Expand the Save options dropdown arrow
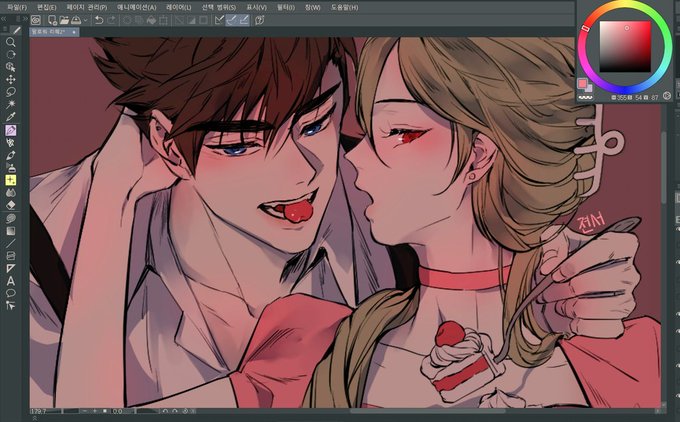680x422 pixels. (x=85, y=20)
